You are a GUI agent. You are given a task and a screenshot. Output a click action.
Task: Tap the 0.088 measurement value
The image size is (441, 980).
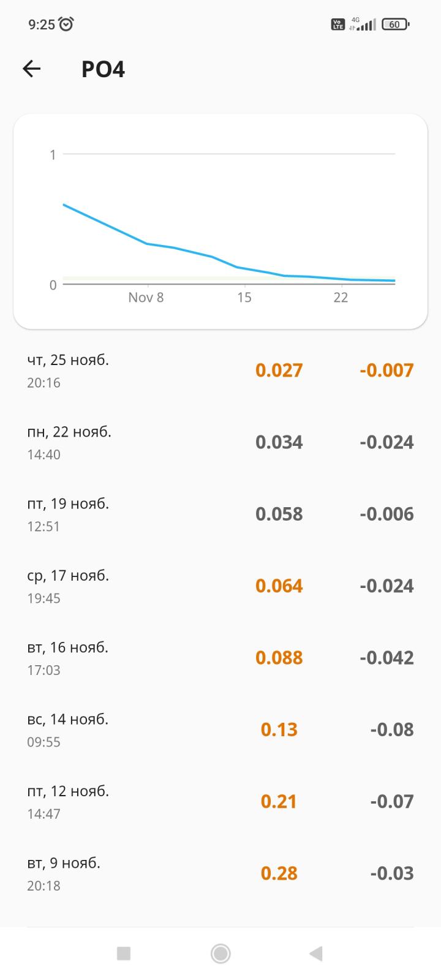[x=279, y=658]
